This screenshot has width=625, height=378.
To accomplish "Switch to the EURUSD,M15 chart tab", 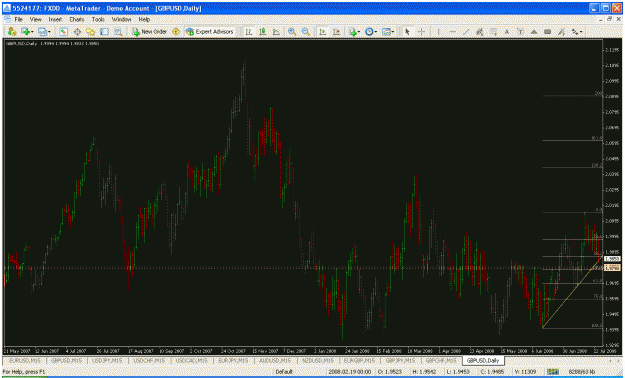I will 24,360.
